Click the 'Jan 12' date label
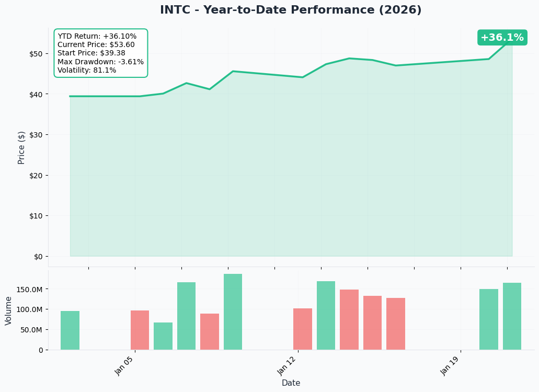Viewport: 539px width, 392px height. point(286,366)
